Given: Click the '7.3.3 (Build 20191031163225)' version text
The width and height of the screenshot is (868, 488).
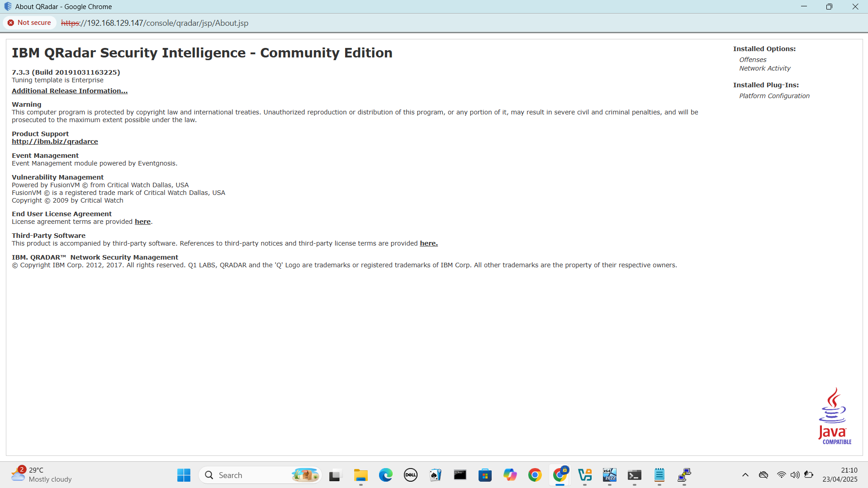Looking at the screenshot, I should (66, 72).
